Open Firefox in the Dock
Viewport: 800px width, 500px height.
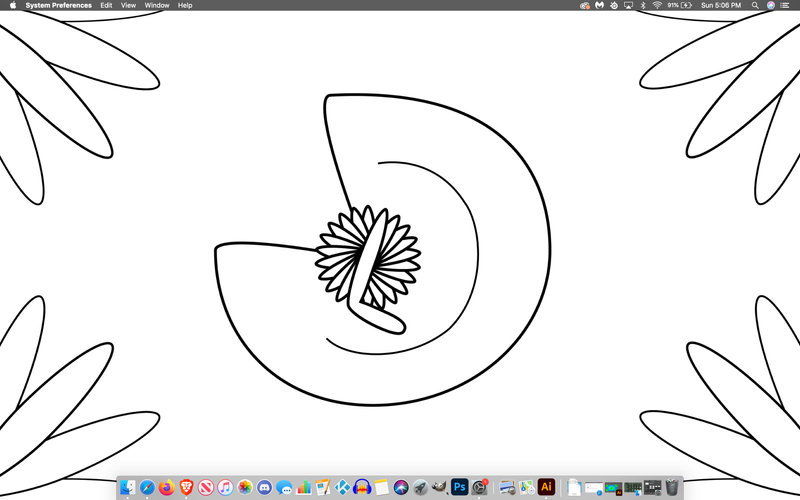[167, 487]
